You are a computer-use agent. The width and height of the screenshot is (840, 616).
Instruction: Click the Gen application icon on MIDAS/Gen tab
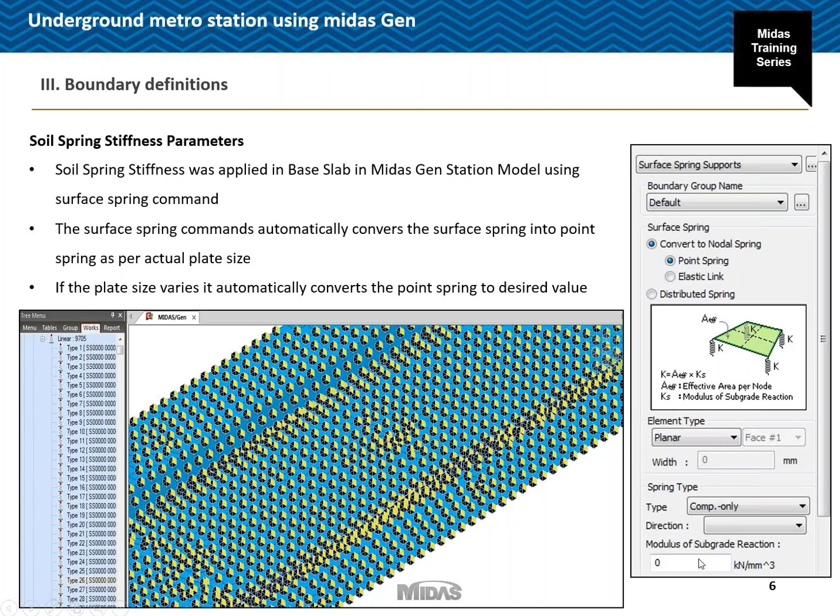pyautogui.click(x=148, y=317)
